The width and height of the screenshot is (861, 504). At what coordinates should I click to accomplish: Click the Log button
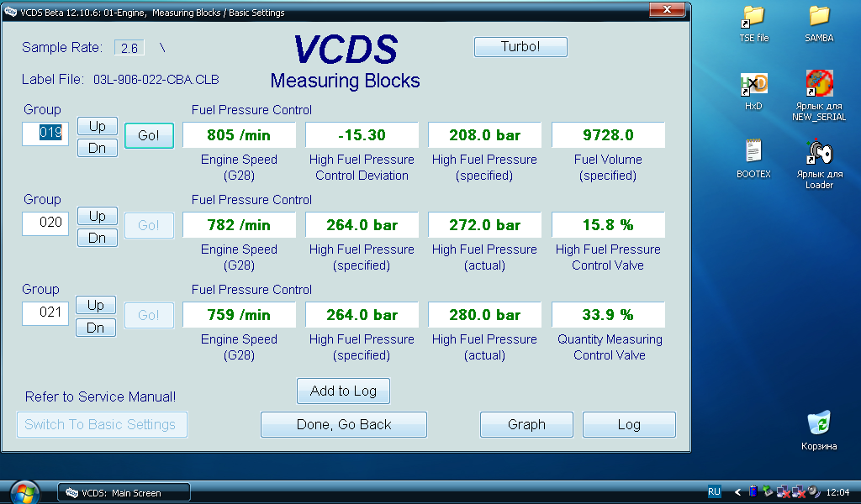coord(629,424)
